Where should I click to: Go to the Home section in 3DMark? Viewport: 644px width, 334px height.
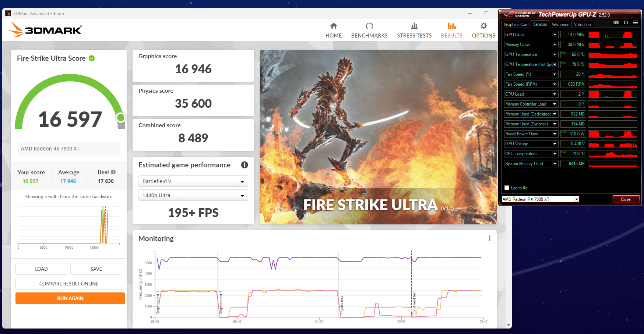pos(334,30)
